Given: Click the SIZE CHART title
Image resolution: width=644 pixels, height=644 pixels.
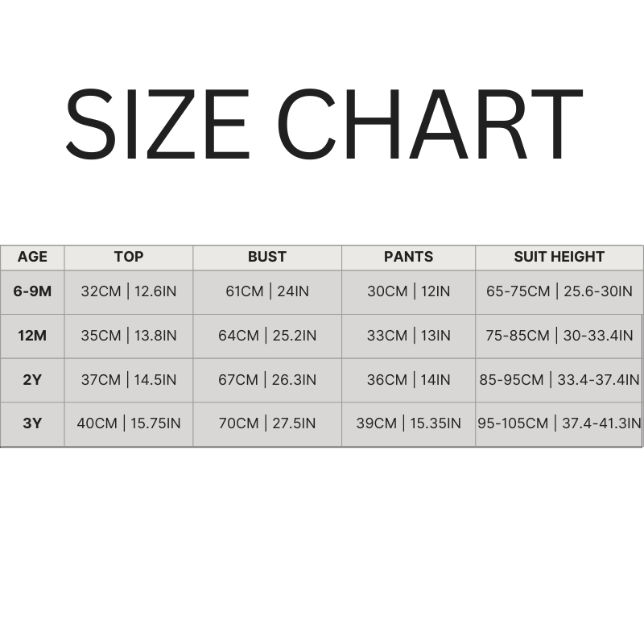Looking at the screenshot, I should pyautogui.click(x=322, y=125).
